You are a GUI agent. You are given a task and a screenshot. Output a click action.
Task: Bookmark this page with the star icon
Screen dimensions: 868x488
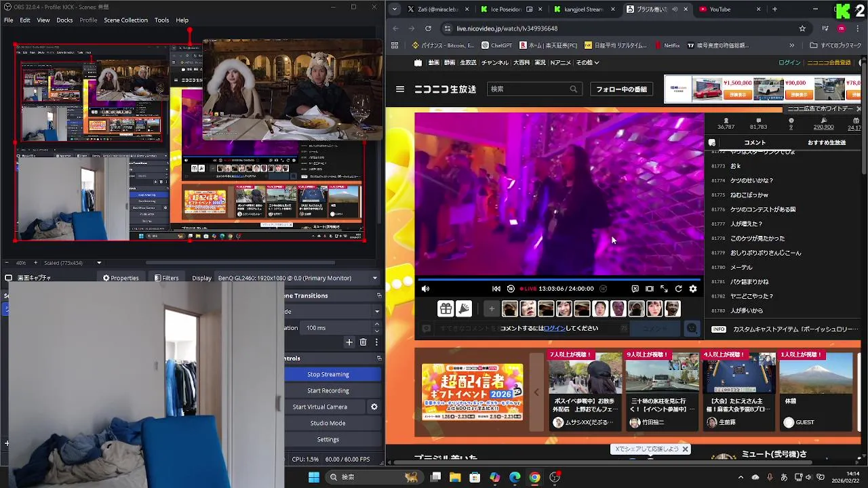pos(802,28)
